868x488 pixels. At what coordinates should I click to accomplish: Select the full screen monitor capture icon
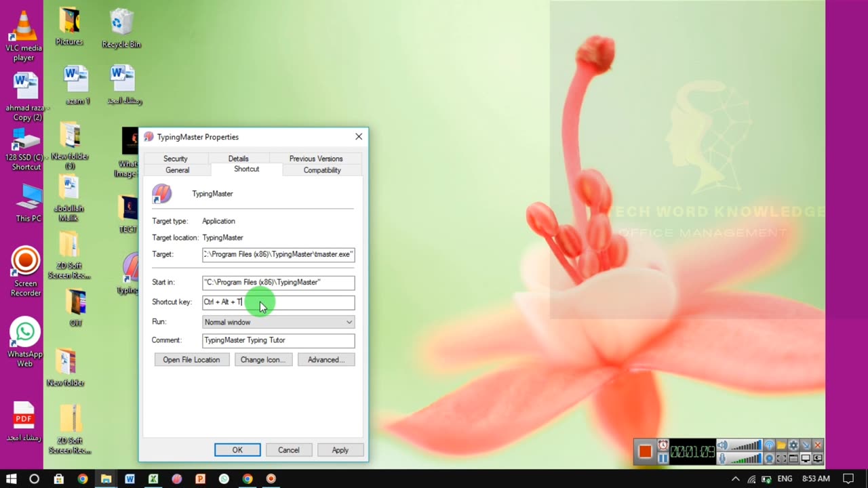pyautogui.click(x=806, y=458)
